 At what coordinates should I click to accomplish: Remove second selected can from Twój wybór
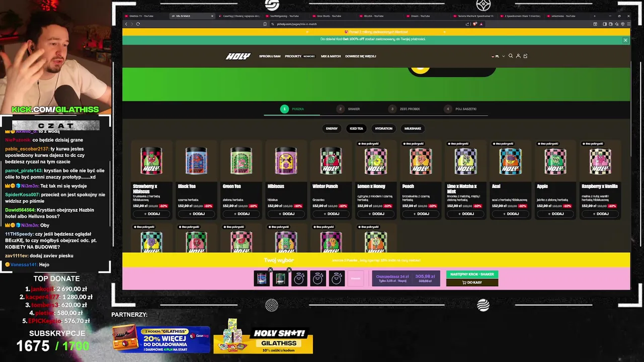289,270
